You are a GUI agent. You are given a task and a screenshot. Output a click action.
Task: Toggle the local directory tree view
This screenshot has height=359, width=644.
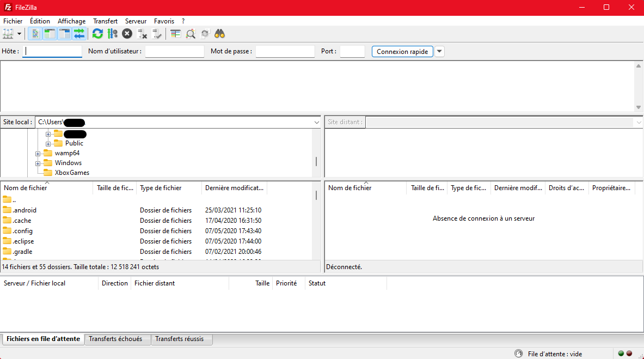[50, 34]
